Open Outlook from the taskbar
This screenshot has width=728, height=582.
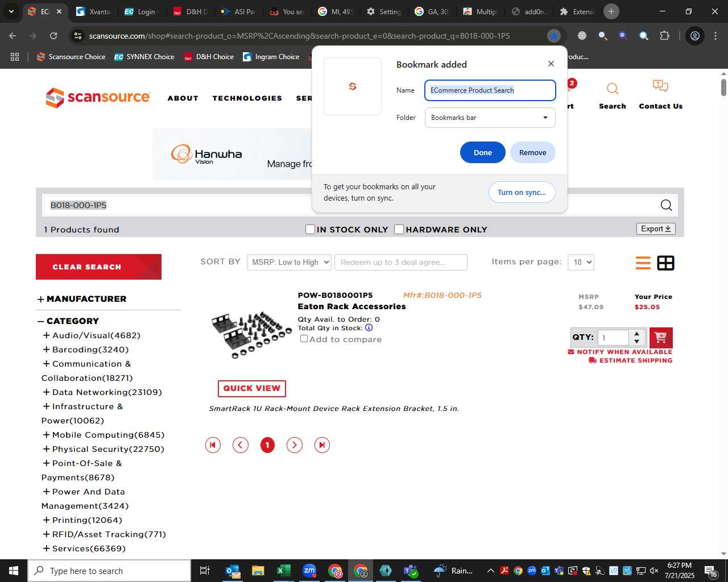click(233, 571)
